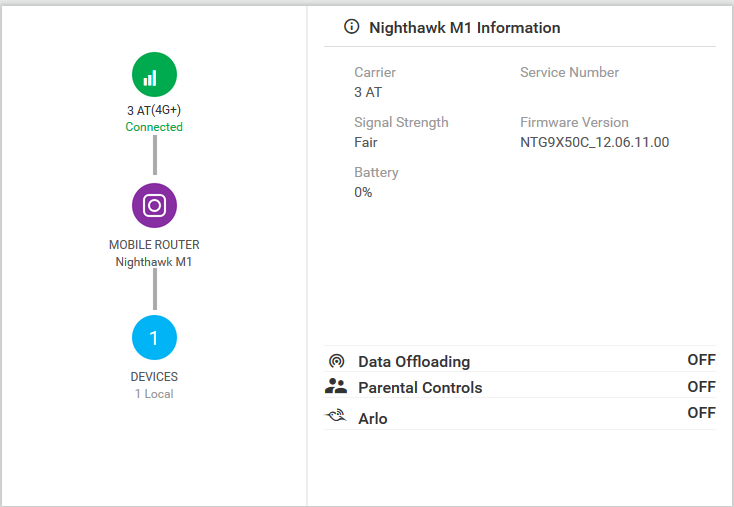Open the Arlo settings row

[x=520, y=415]
